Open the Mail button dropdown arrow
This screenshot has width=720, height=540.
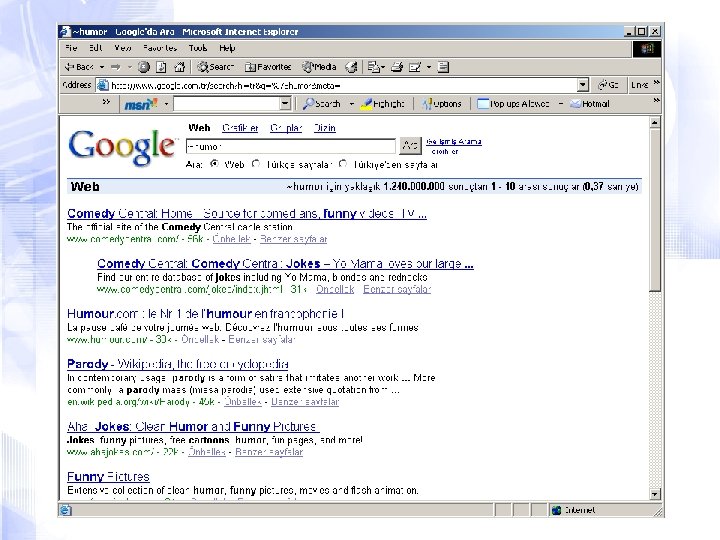tap(383, 67)
